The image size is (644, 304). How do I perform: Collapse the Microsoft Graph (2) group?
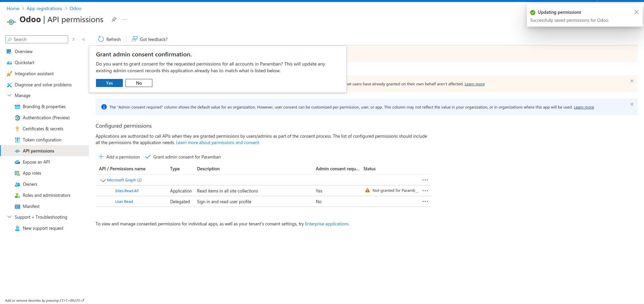coord(103,180)
